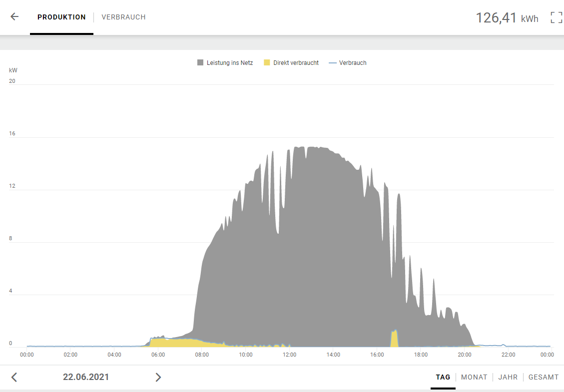Viewport: 564px width, 392px height.
Task: Toggle 'Direkt verbraucht' legend series
Action: coord(291,62)
